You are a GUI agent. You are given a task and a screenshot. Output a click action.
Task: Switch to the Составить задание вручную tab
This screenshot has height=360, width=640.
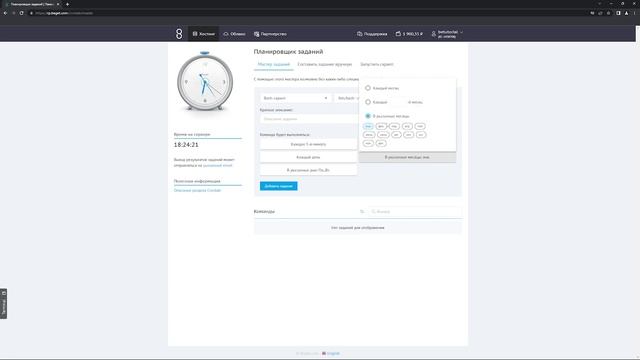tap(324, 64)
